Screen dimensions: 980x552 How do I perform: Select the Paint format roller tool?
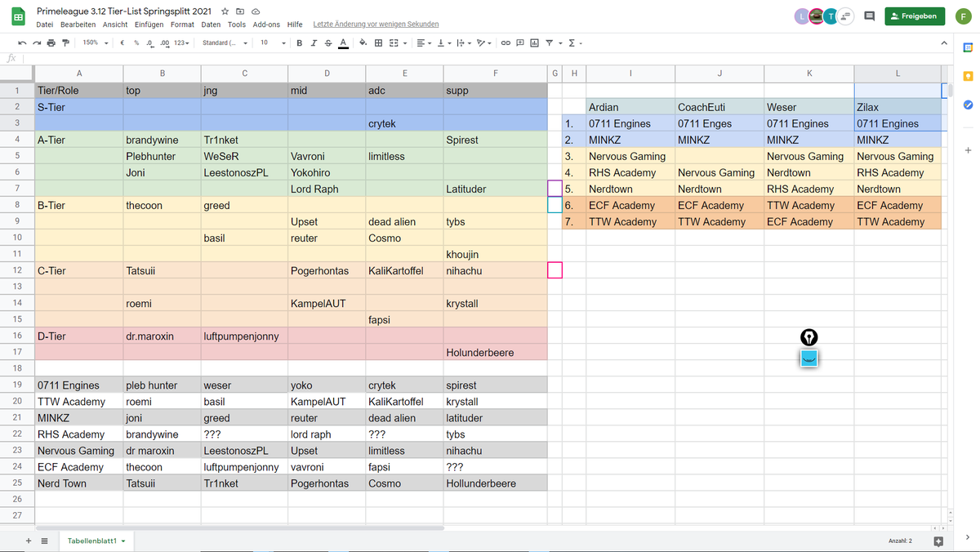[65, 42]
